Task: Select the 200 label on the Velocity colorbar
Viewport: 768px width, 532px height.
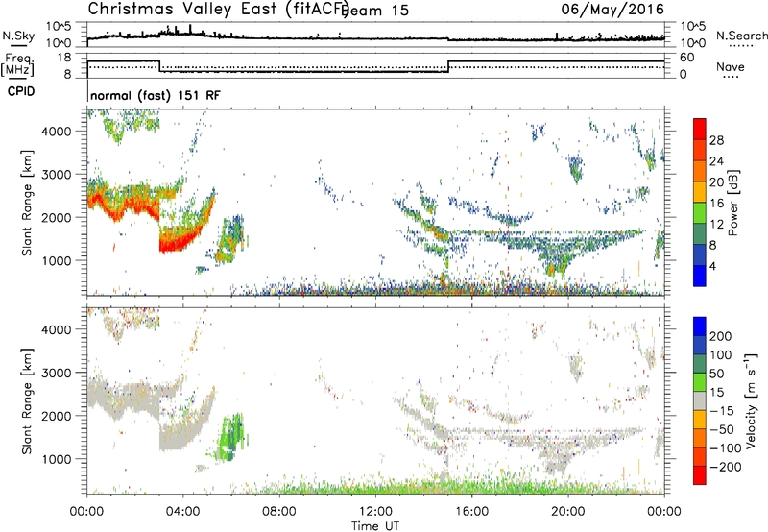Action: coord(721,336)
